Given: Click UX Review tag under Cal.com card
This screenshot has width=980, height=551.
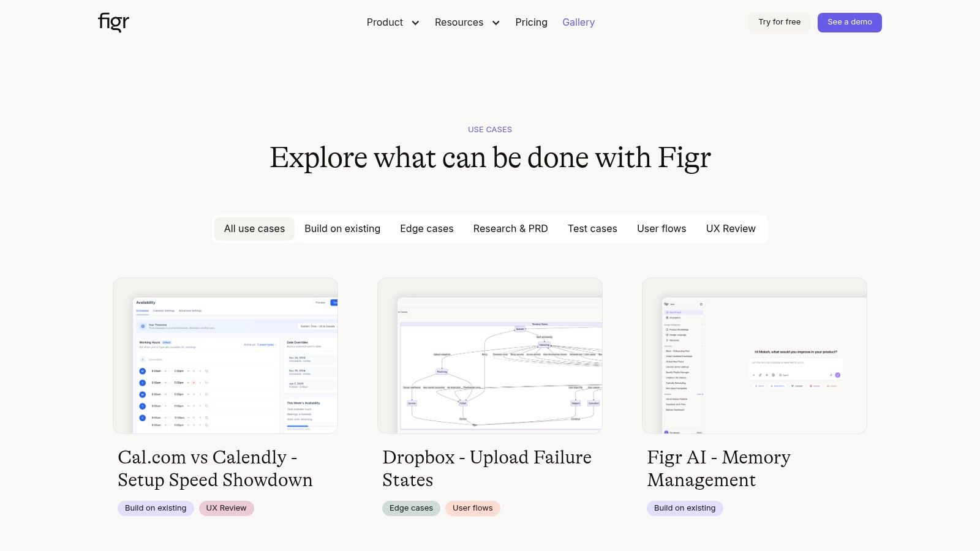Looking at the screenshot, I should 226,508.
